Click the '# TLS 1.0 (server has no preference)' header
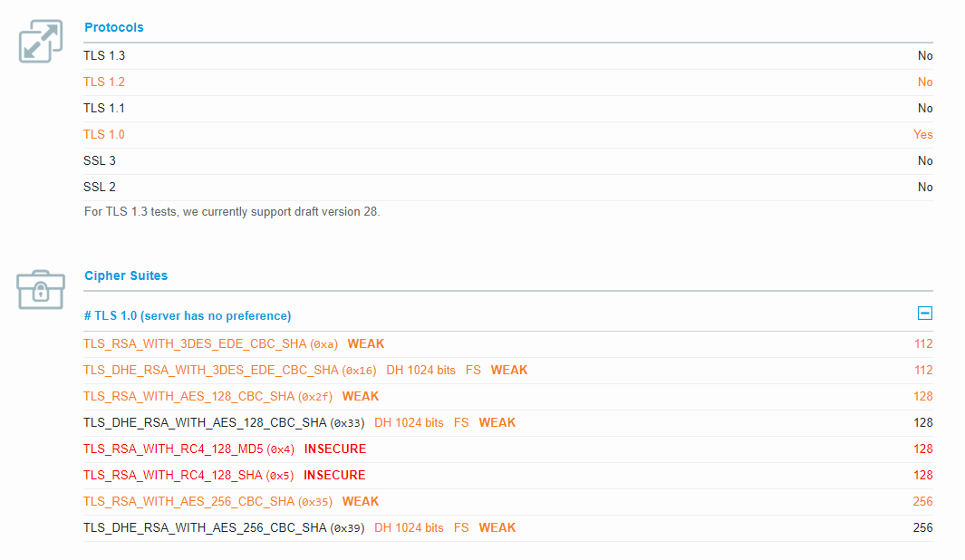Image resolution: width=965 pixels, height=560 pixels. click(188, 315)
